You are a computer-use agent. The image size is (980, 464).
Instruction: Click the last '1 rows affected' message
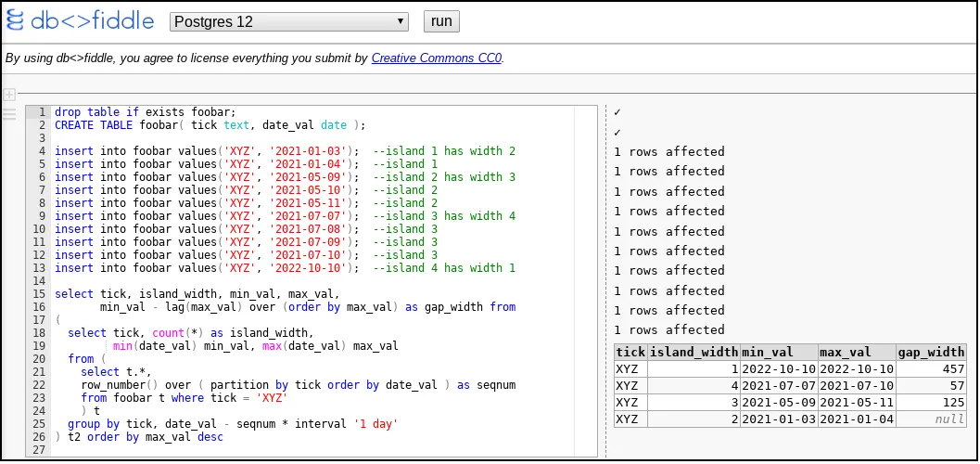[669, 330]
